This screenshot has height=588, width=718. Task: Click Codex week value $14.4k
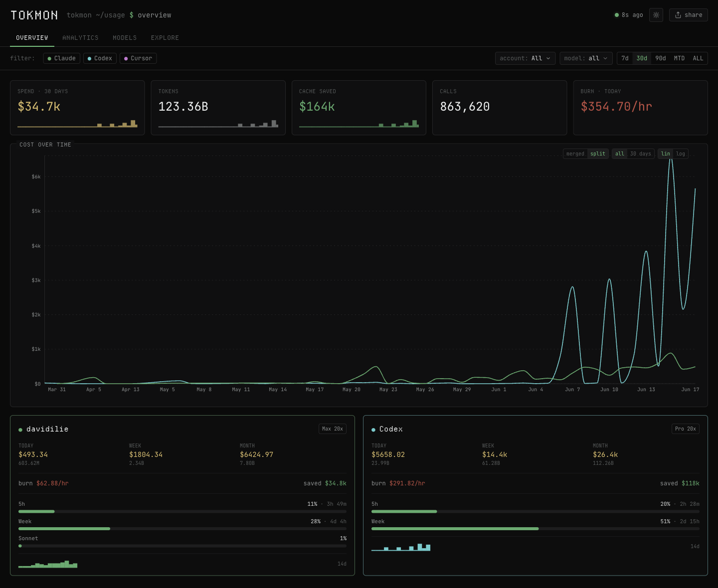(x=495, y=454)
